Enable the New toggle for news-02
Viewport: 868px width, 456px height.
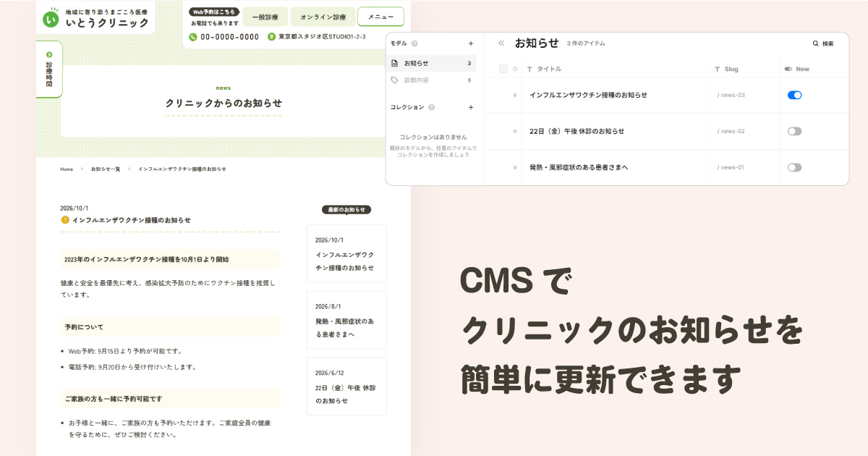click(x=794, y=131)
